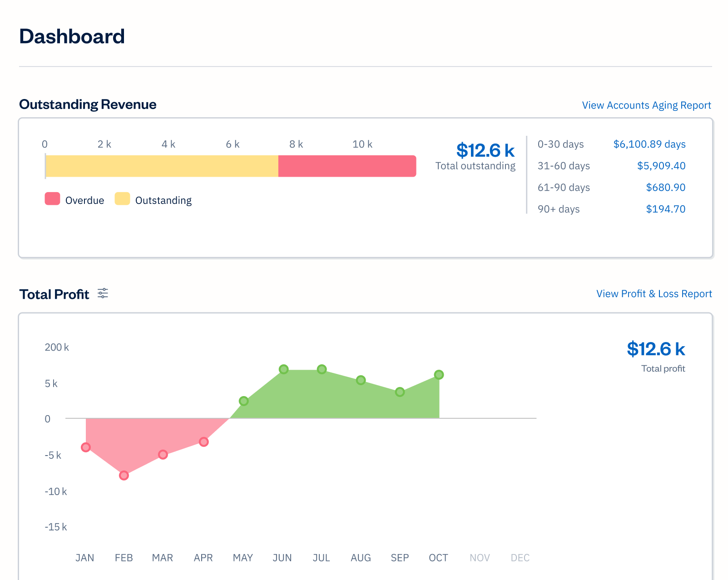Image resolution: width=728 pixels, height=580 pixels.
Task: Click the $12.6 k Total profit value
Action: [656, 349]
